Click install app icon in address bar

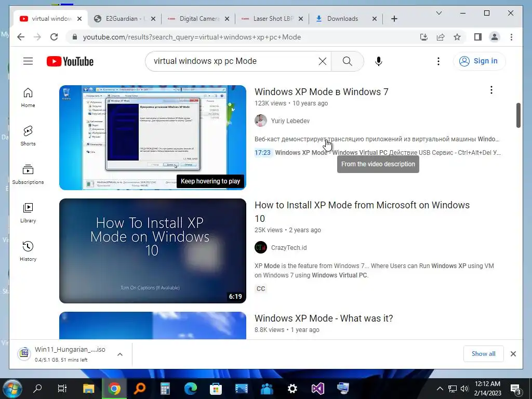pos(424,37)
